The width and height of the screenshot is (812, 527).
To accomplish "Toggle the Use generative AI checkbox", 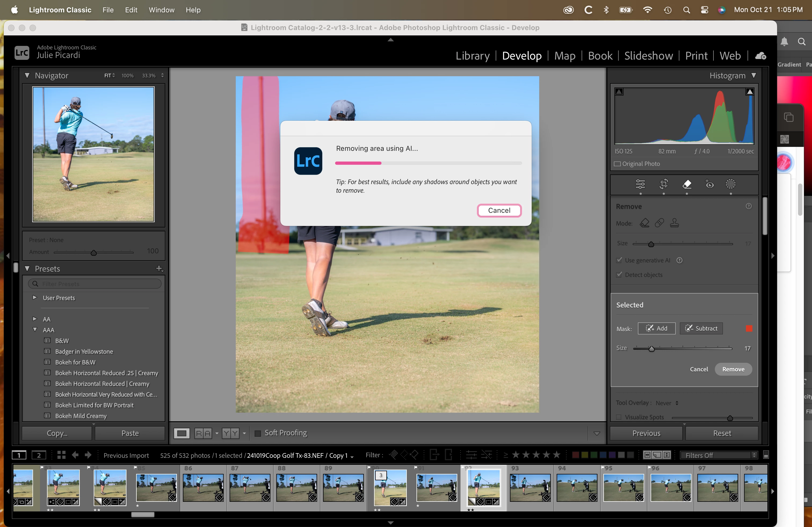I will [x=619, y=260].
